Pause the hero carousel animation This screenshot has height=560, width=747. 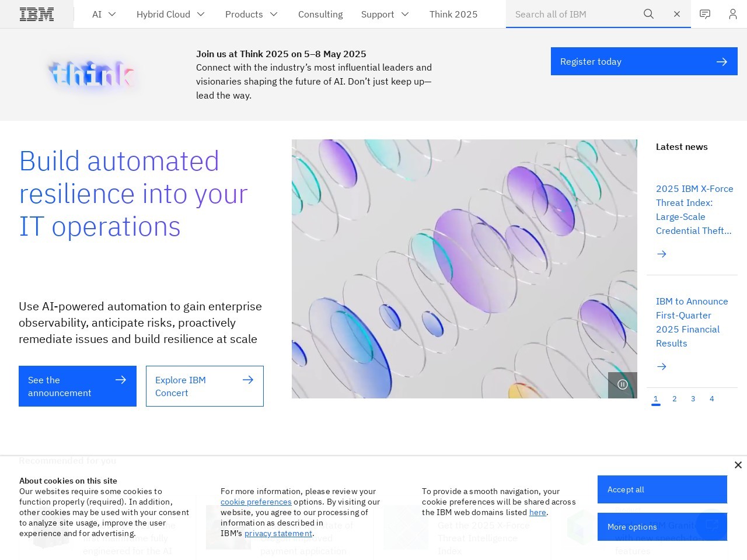point(623,384)
